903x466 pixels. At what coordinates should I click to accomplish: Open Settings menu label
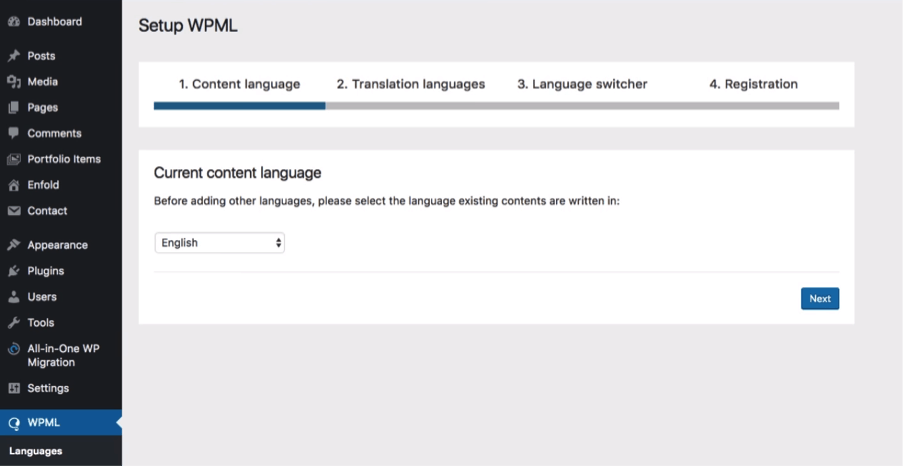[48, 388]
